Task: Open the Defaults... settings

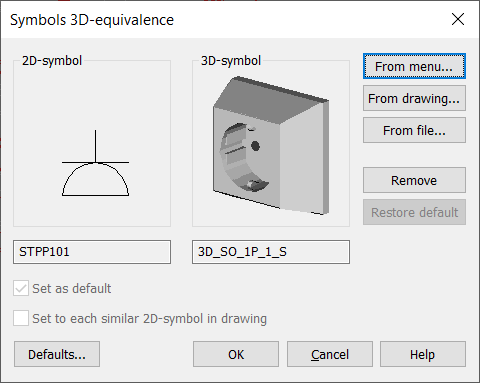Action: [57, 354]
